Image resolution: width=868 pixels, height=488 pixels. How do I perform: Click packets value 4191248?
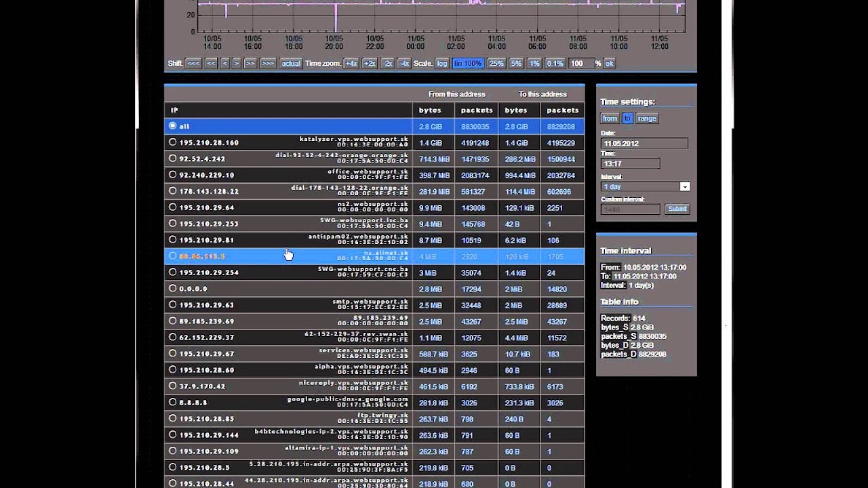click(475, 143)
